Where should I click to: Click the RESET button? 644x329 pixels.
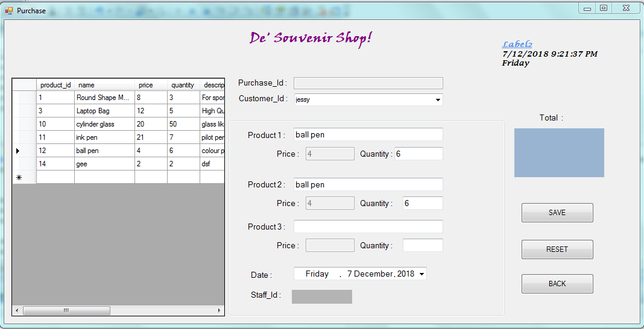click(x=557, y=249)
